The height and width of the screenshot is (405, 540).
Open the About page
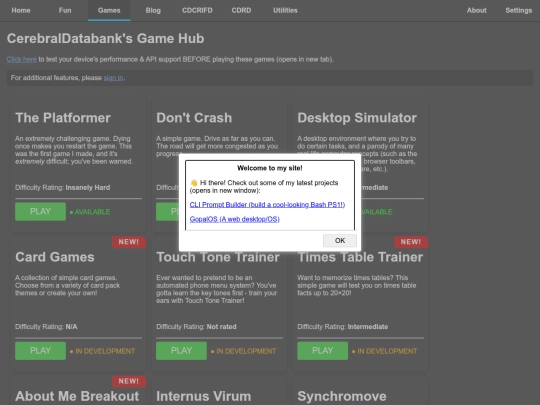point(476,10)
